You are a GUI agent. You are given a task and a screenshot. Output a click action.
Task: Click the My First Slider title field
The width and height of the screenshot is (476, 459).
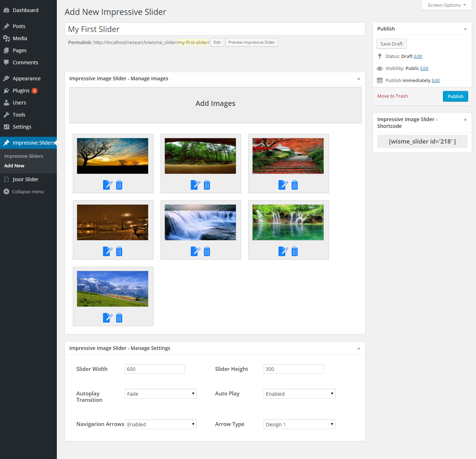point(215,29)
